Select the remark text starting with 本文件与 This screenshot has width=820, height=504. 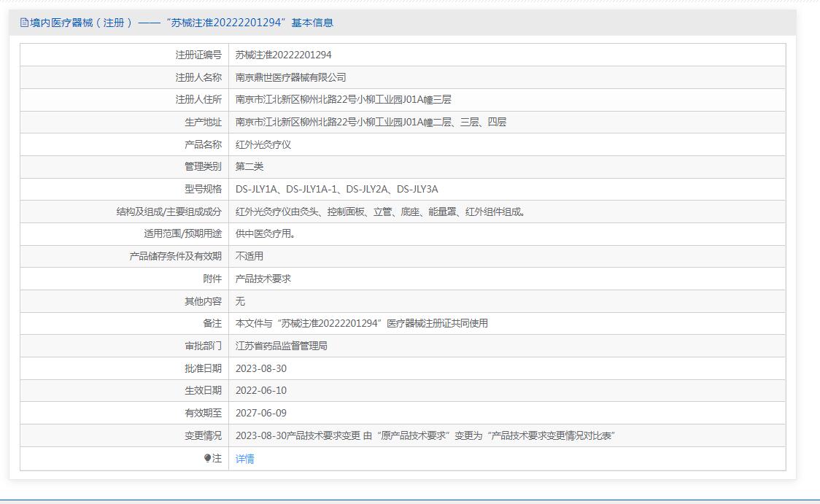[x=361, y=323]
